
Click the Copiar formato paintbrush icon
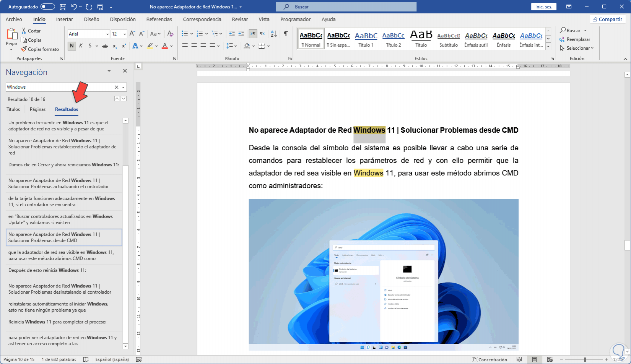coord(24,49)
